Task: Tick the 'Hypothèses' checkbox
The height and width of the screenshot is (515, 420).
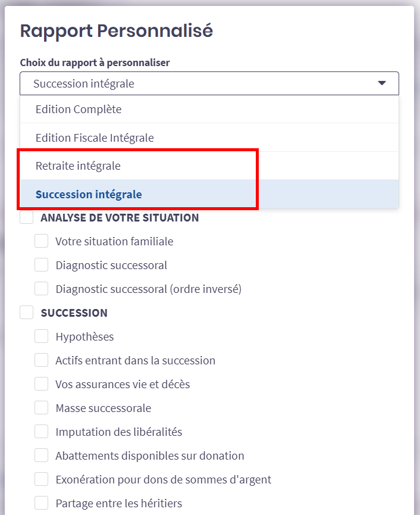Action: coord(41,336)
